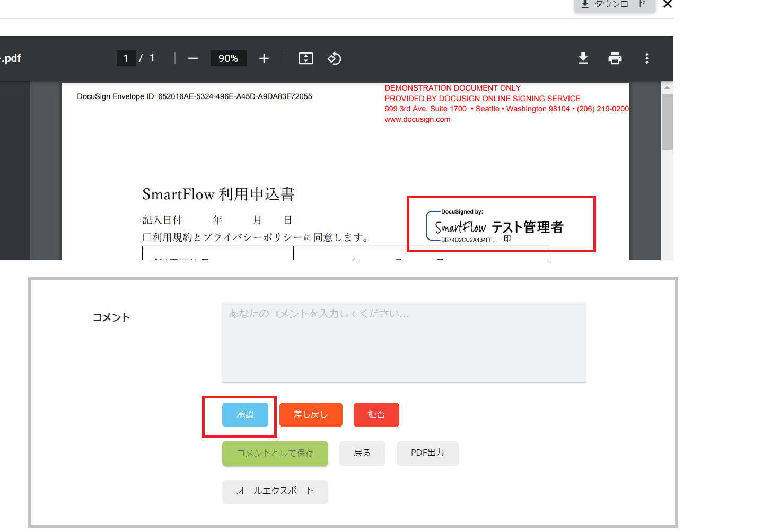Click the page number field showing 1
Viewport: 771px width, 532px height.
(x=126, y=58)
